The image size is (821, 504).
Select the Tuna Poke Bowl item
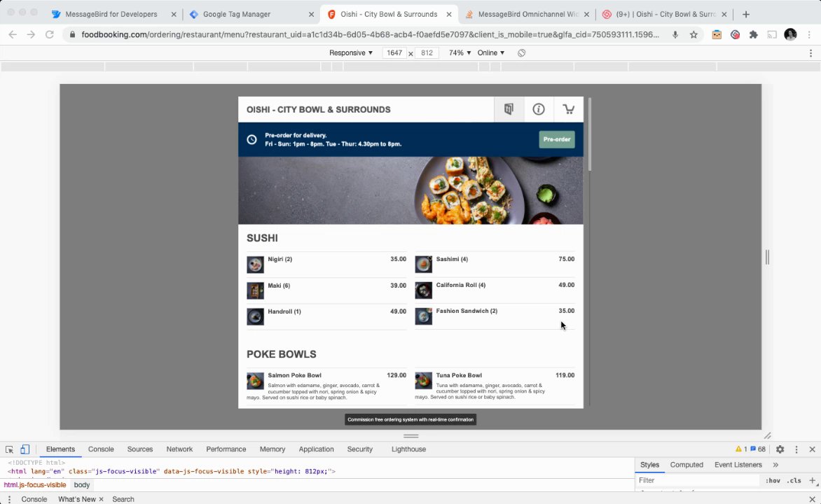(495, 386)
